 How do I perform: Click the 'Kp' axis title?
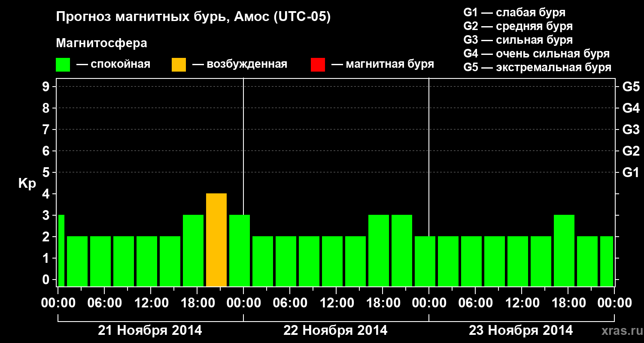tap(27, 184)
